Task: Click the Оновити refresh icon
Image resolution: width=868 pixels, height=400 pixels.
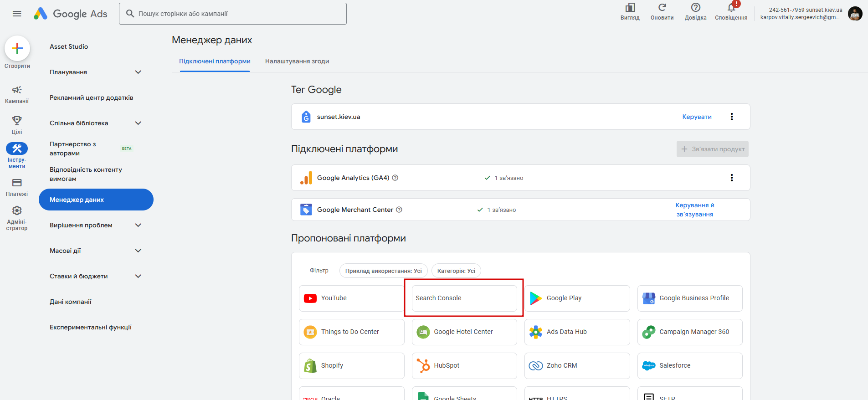Action: click(x=662, y=8)
